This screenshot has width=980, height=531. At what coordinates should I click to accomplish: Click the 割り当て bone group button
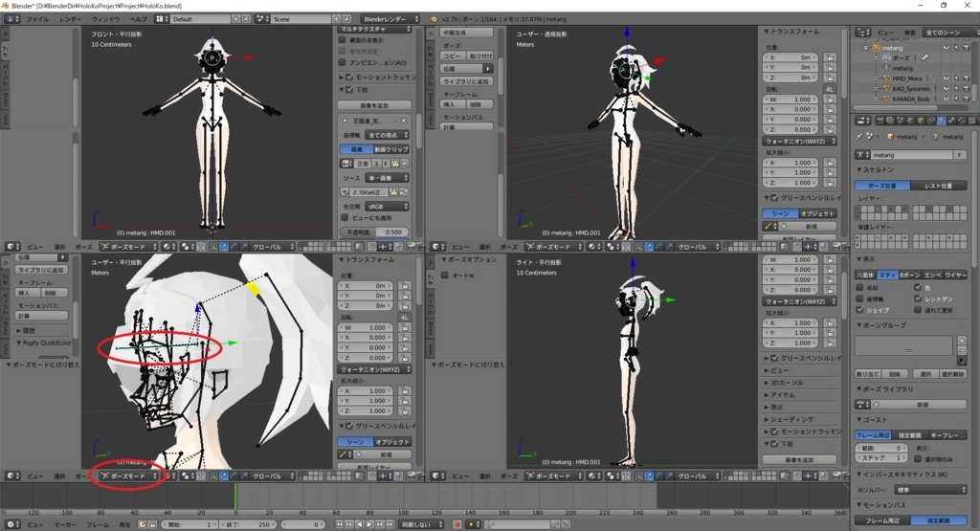point(867,374)
